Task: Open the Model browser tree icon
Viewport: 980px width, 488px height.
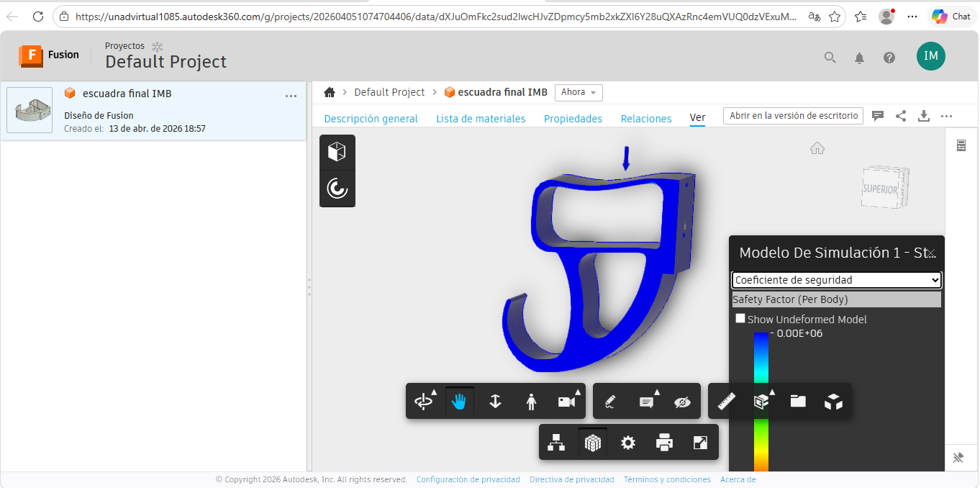Action: [x=556, y=443]
